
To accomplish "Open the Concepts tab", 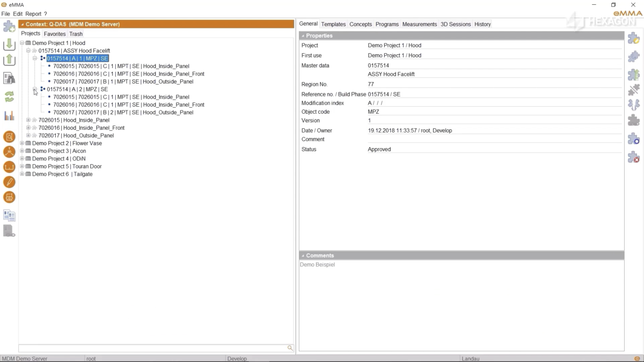I will pyautogui.click(x=361, y=24).
